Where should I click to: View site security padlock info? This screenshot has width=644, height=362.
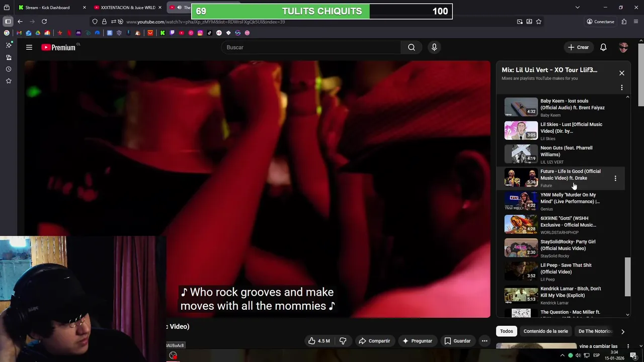pyautogui.click(x=104, y=22)
